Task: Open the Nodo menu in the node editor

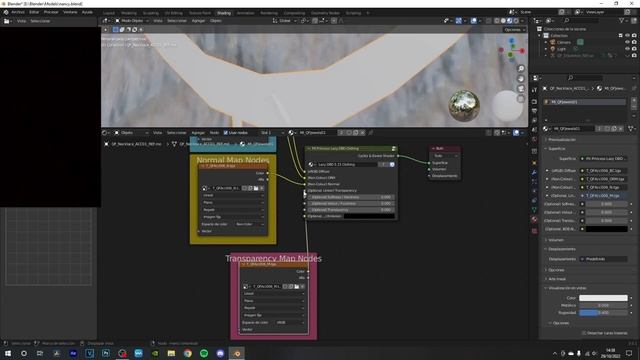Action: tap(214, 133)
